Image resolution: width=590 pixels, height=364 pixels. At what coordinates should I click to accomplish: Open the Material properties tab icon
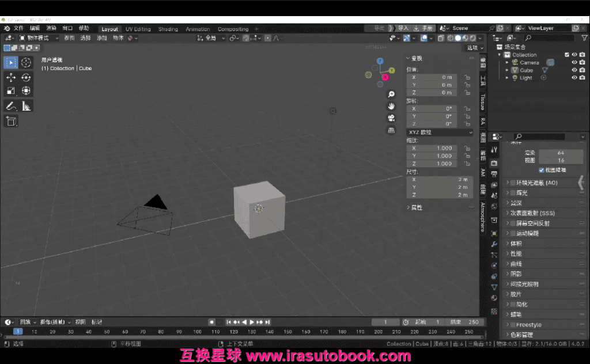494,298
